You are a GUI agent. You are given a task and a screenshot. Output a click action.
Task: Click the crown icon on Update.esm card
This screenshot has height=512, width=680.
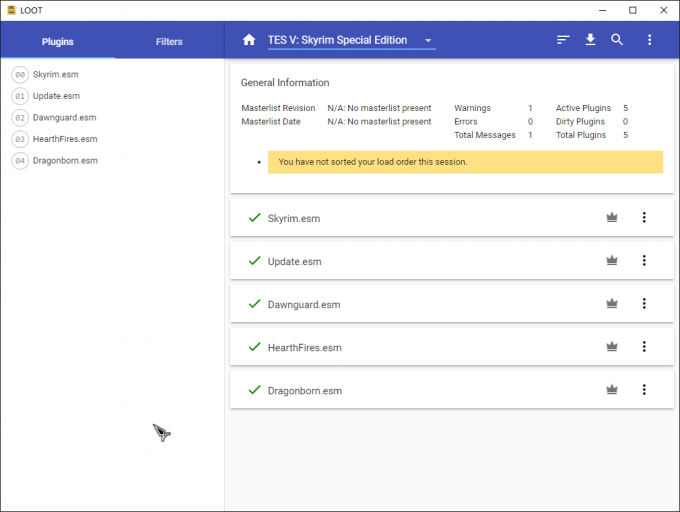tap(612, 260)
